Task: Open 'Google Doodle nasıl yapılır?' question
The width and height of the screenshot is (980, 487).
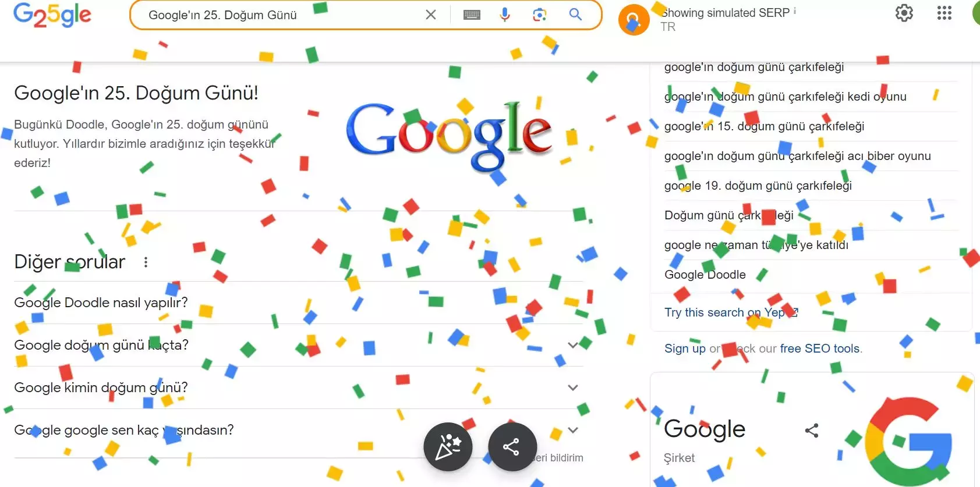Action: (x=299, y=303)
